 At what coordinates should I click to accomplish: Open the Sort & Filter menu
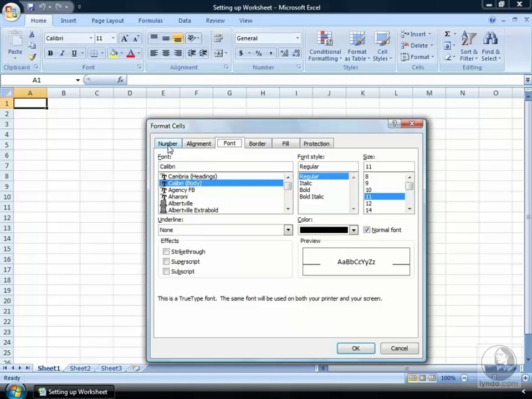point(469,47)
